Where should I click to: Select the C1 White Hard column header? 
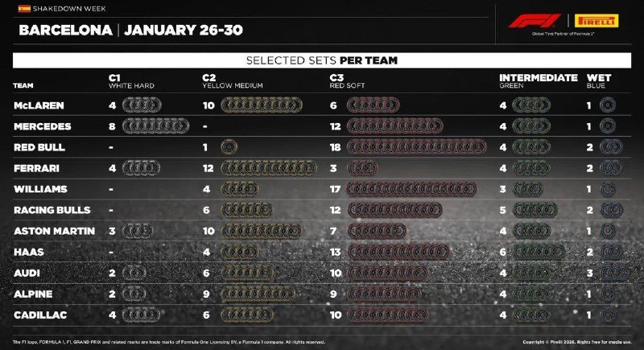[131, 81]
